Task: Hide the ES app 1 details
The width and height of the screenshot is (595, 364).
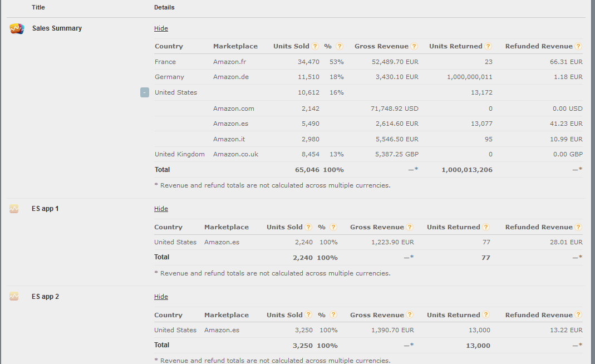Action: [161, 209]
